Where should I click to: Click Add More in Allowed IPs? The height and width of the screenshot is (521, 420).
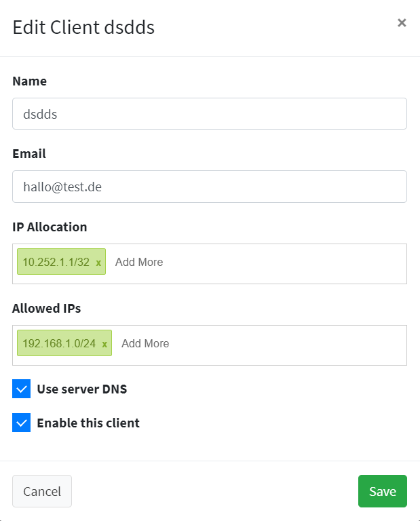[145, 343]
